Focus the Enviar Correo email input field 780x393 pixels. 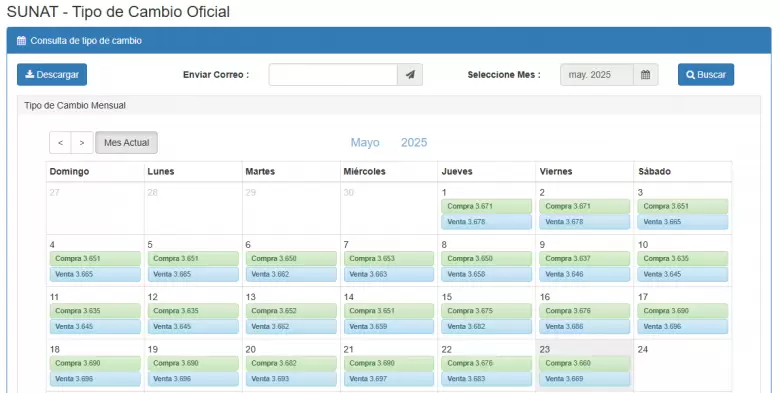pos(333,75)
